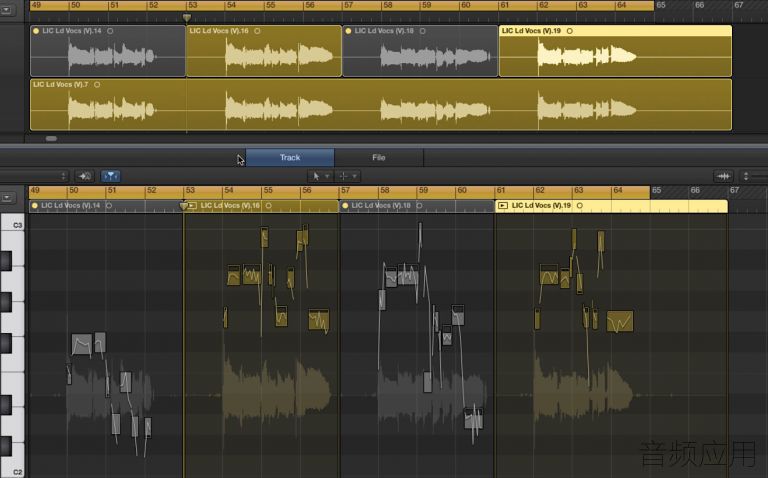Toggle loop circle on tracks region LIC Ld Vocs (V).14

click(110, 31)
